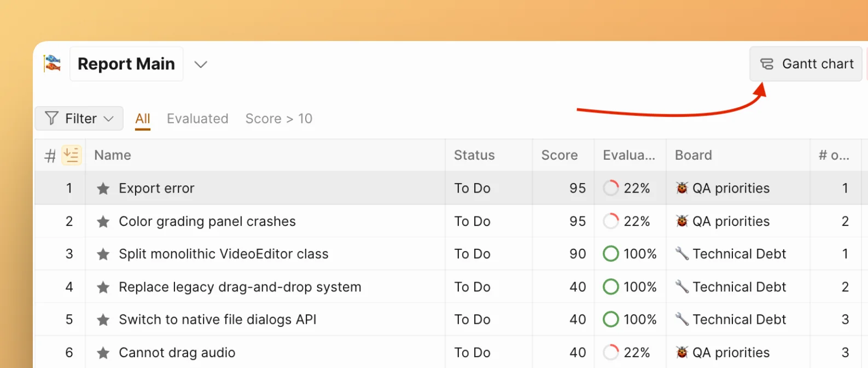Open the Gantt chart view

[806, 64]
